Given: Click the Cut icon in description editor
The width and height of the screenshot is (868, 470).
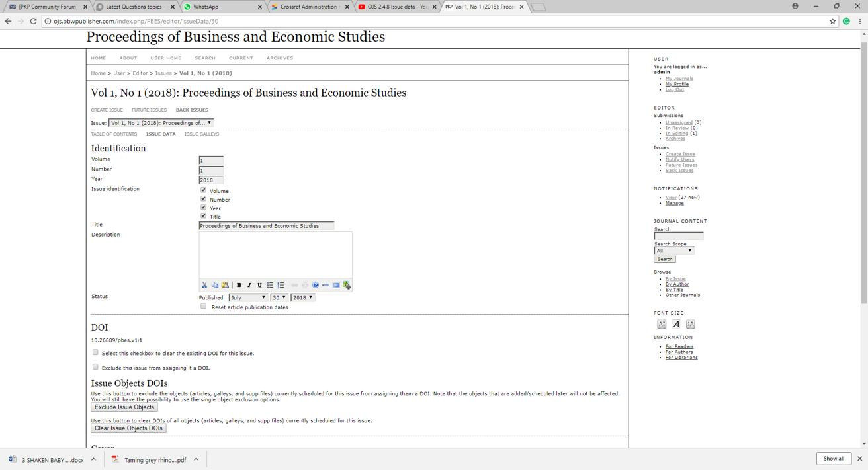Looking at the screenshot, I should pyautogui.click(x=204, y=285).
